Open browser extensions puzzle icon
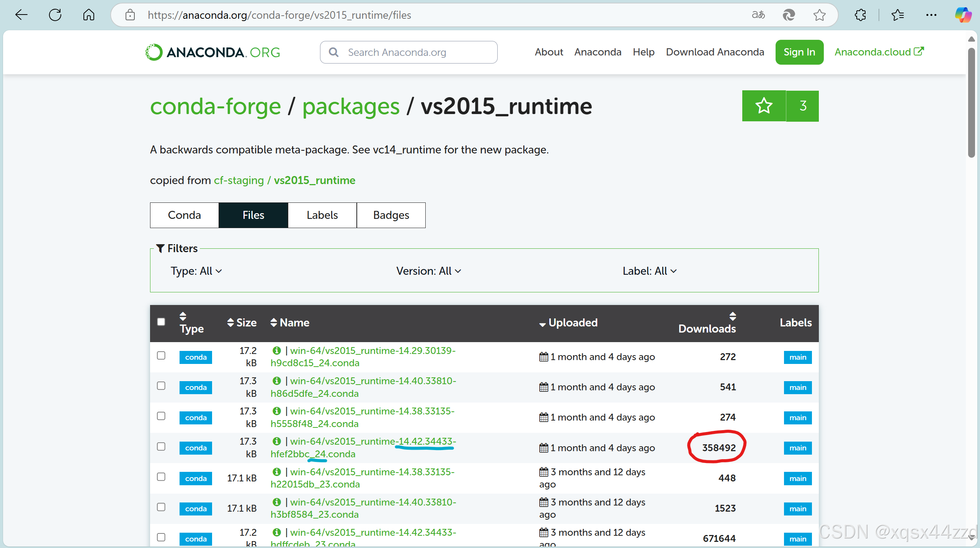 pyautogui.click(x=860, y=15)
